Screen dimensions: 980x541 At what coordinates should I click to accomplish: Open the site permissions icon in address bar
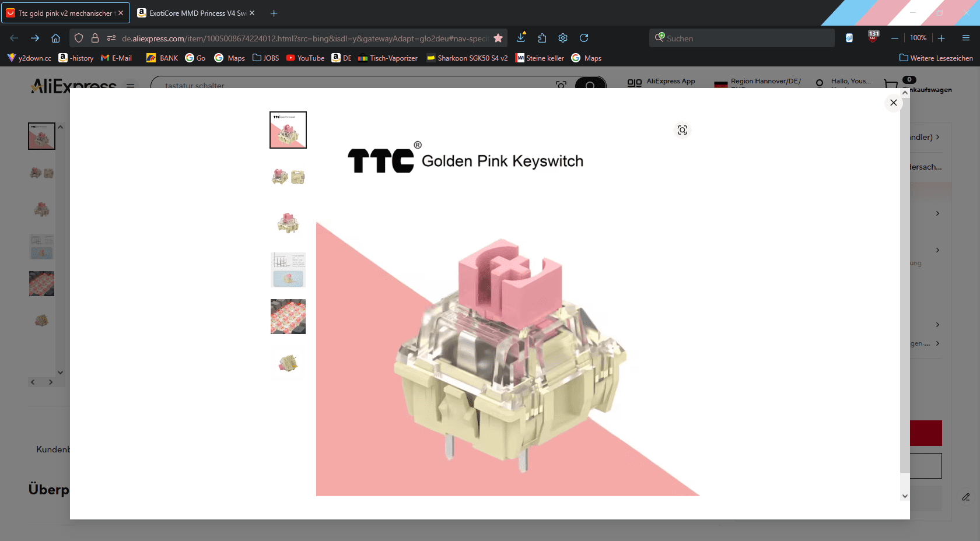pos(111,38)
